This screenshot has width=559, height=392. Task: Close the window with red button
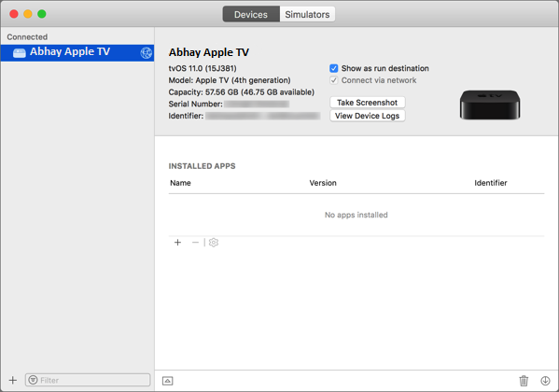pyautogui.click(x=14, y=14)
